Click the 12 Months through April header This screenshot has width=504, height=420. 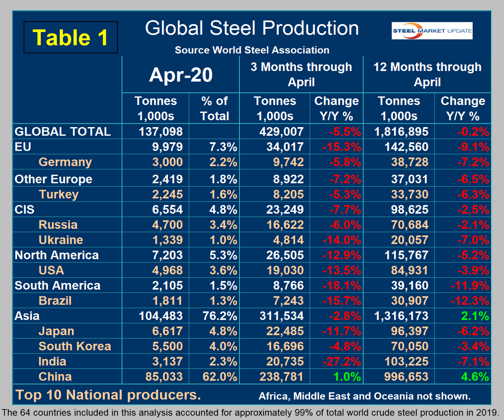427,74
